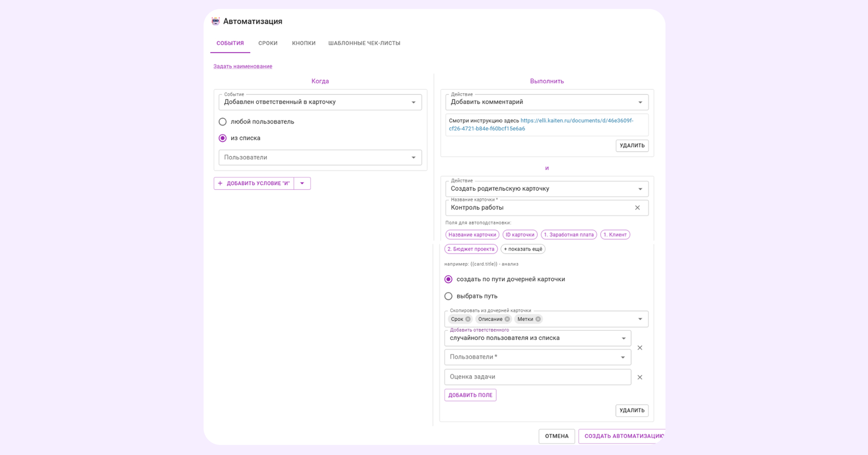Delete the Оценка задачи field via its X icon
The height and width of the screenshot is (455, 868).
(640, 377)
